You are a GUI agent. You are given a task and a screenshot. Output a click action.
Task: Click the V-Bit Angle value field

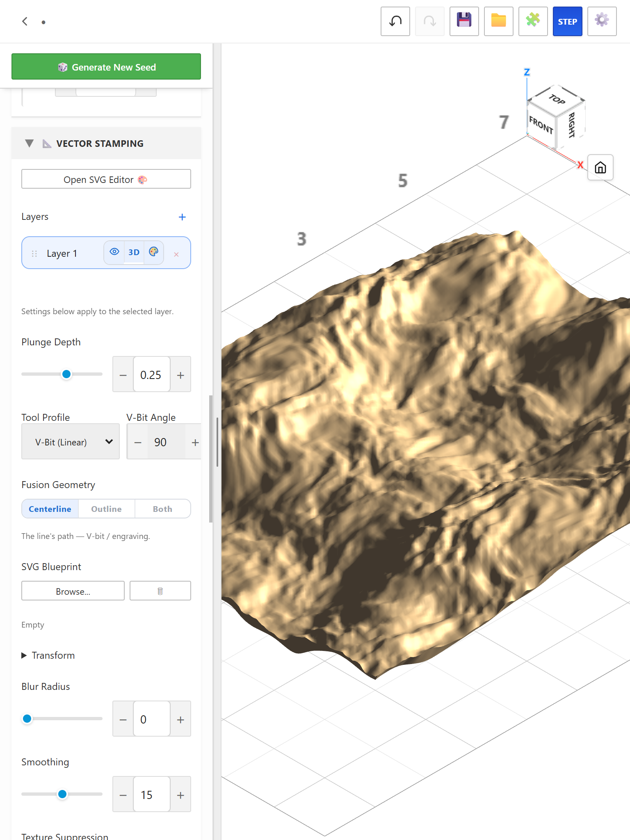[x=167, y=442]
